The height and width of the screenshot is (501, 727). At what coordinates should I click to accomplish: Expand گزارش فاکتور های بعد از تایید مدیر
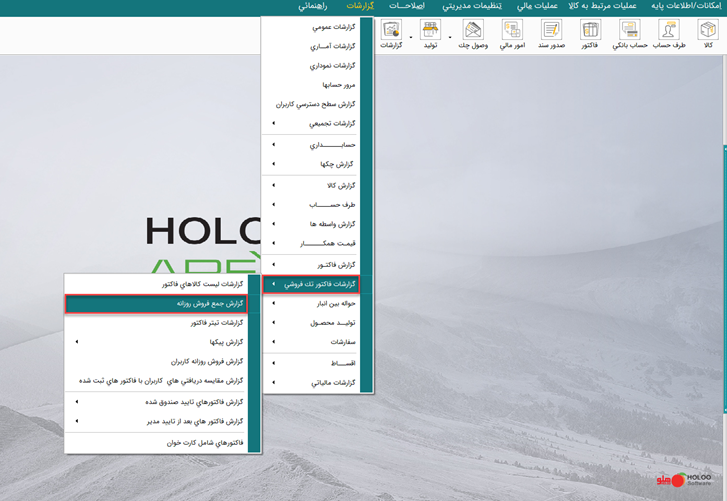point(156,421)
